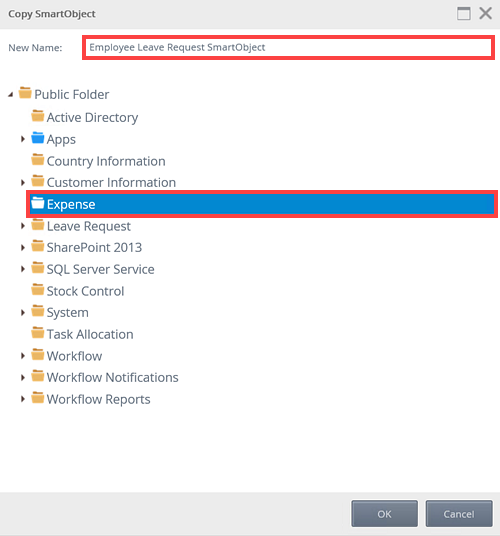Image resolution: width=500 pixels, height=536 pixels.
Task: Expand the SharePoint 2013 folder
Action: click(x=23, y=247)
